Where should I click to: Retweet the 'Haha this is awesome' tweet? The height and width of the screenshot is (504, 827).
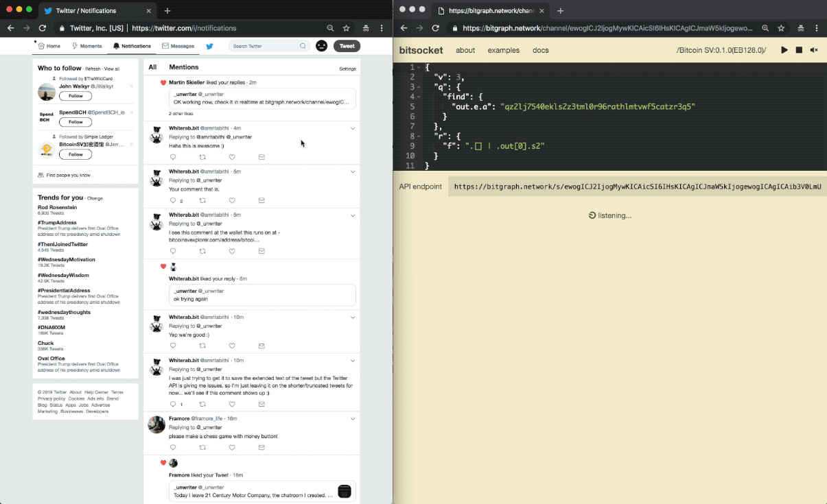(x=202, y=157)
